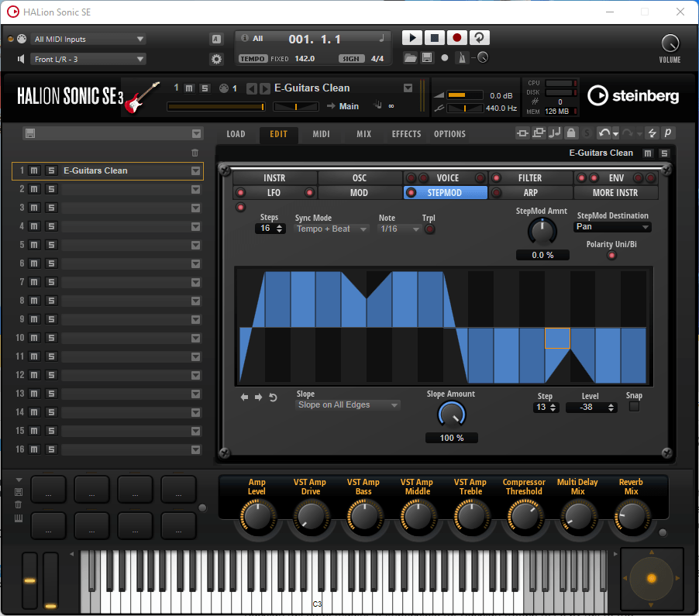Click the trash icon above the slot rack
This screenshot has width=699, height=616.
coord(195,153)
